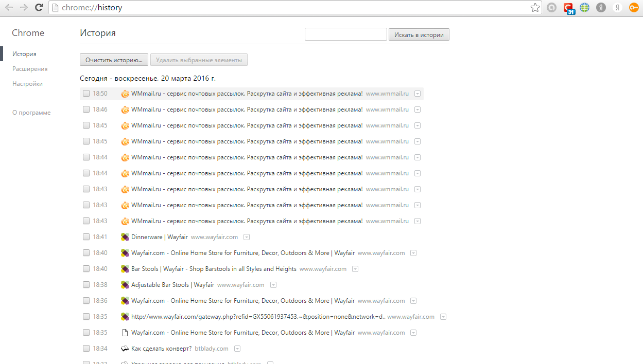Click the Wayfair favicon of the gateway.php entry
The width and height of the screenshot is (643, 364).
(125, 317)
